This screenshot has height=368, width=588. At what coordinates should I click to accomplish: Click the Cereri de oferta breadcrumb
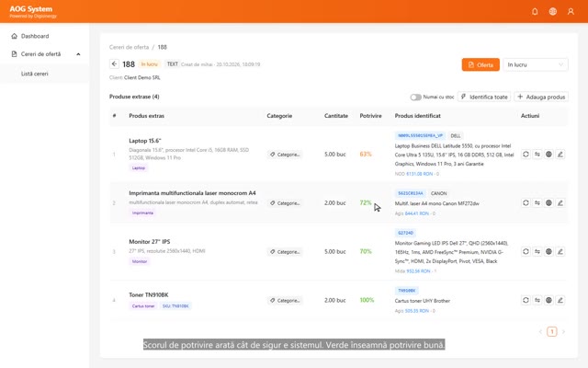point(129,47)
